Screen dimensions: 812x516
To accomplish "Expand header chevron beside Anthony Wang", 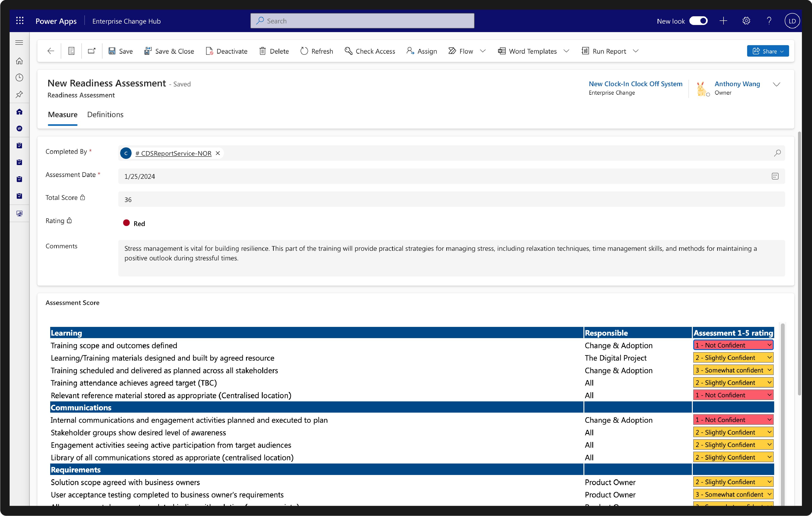I will (776, 84).
